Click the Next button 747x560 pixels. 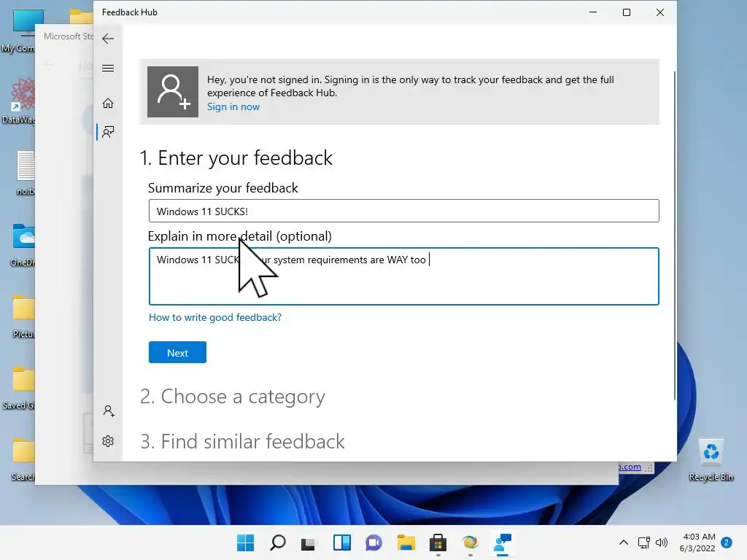tap(177, 352)
